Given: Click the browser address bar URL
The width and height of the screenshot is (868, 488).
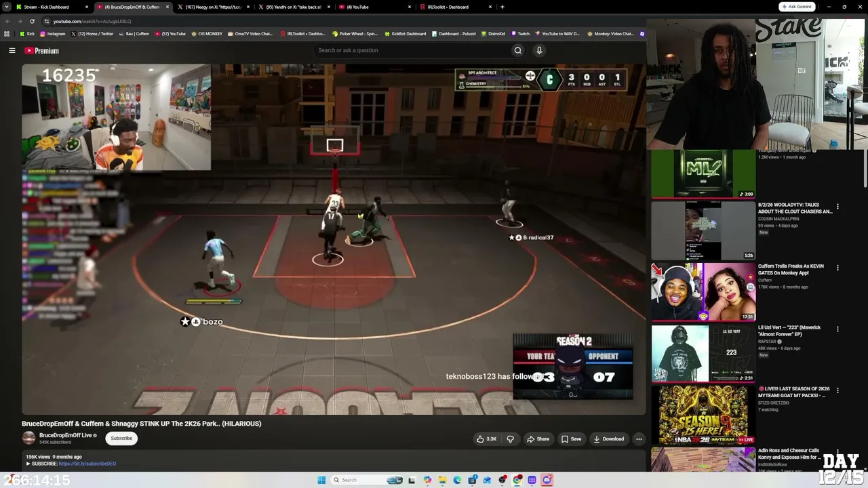Looking at the screenshot, I should 92,21.
